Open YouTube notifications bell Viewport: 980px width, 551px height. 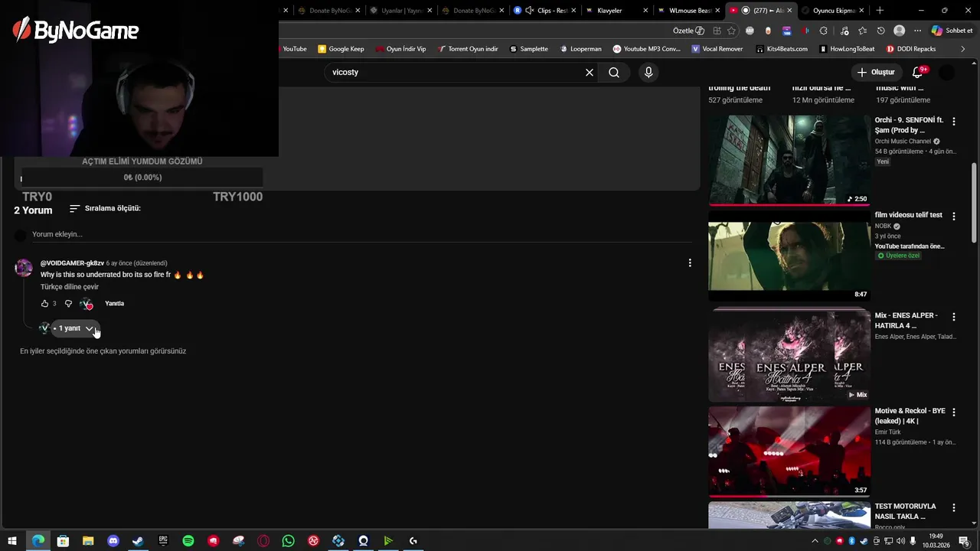(917, 72)
